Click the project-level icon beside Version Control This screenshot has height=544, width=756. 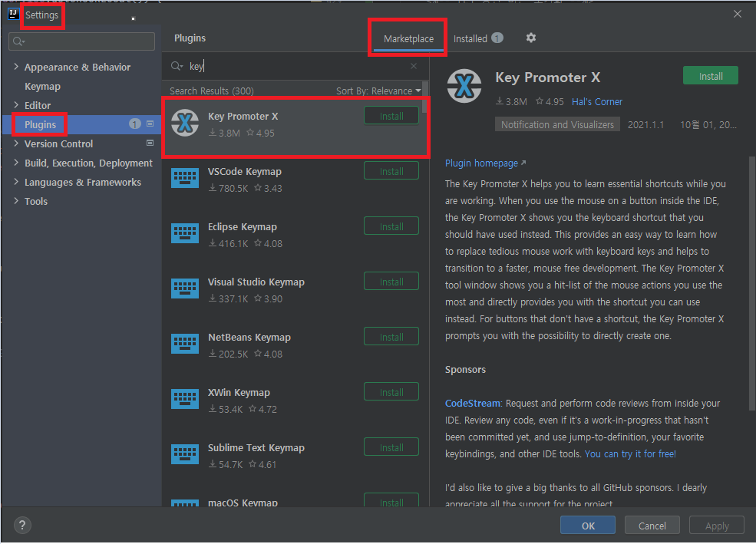coord(150,143)
